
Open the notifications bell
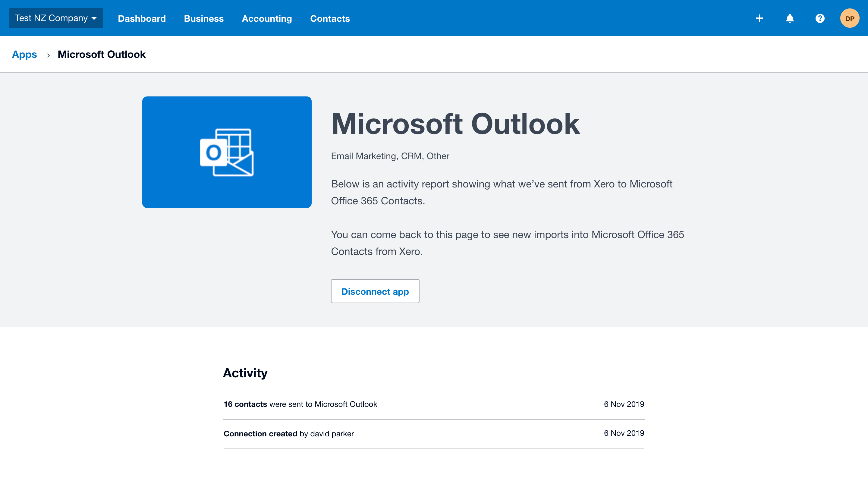coord(790,18)
